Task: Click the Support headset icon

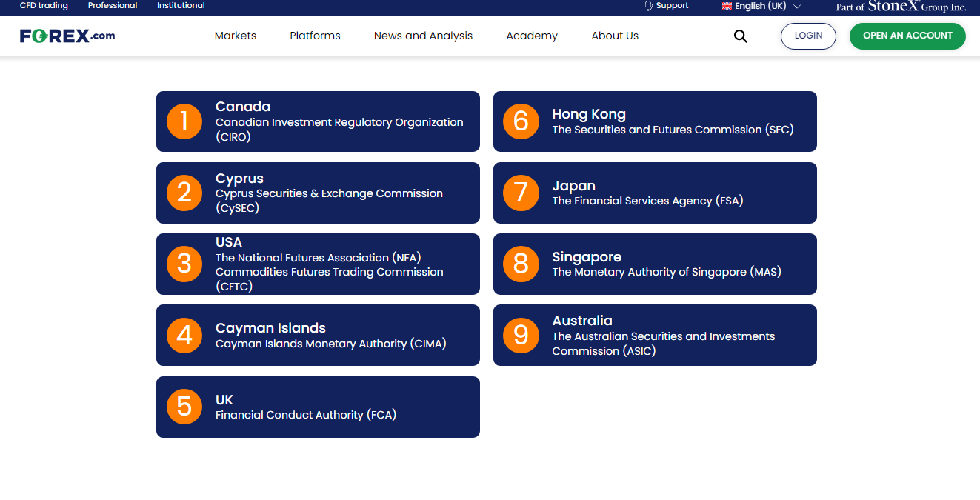Action: coord(648,6)
